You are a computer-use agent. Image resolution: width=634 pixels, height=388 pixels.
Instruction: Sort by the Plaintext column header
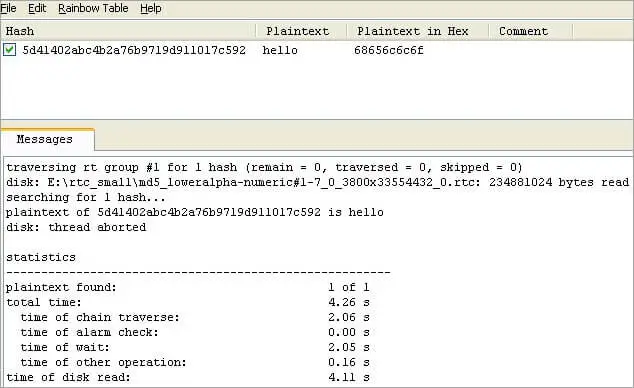click(x=301, y=31)
